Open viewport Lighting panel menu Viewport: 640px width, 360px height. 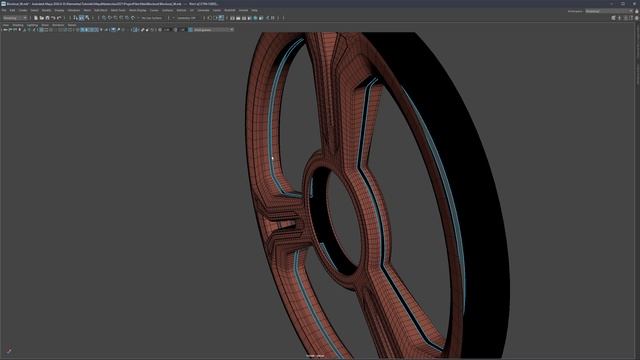(32, 25)
